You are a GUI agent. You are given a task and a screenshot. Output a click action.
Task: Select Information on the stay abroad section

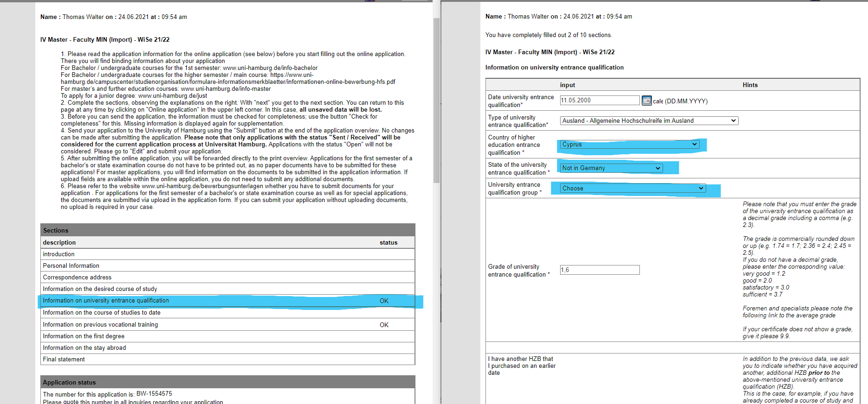(84, 348)
